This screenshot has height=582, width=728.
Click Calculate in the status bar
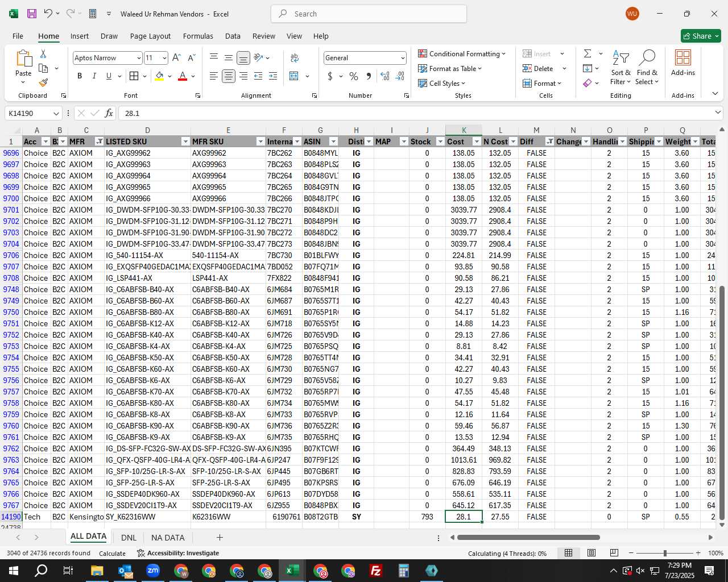[x=113, y=553]
